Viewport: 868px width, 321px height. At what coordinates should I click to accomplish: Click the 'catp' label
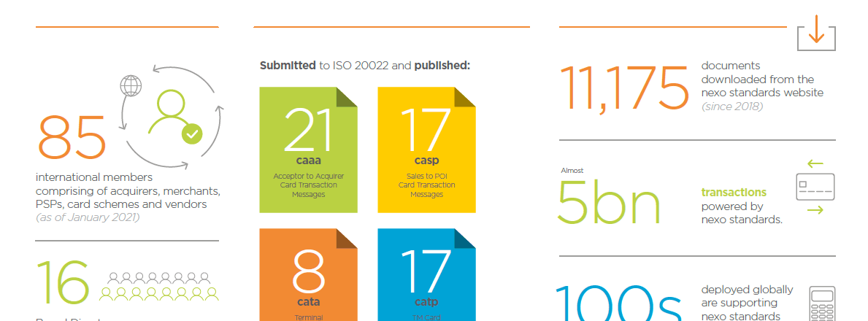[427, 302]
